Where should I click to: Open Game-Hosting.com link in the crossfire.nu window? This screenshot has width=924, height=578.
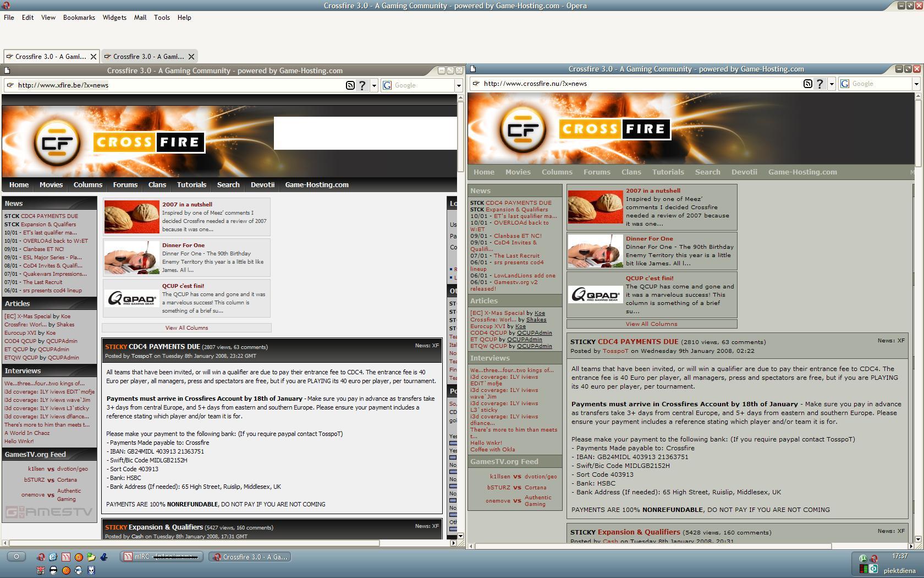pos(802,172)
